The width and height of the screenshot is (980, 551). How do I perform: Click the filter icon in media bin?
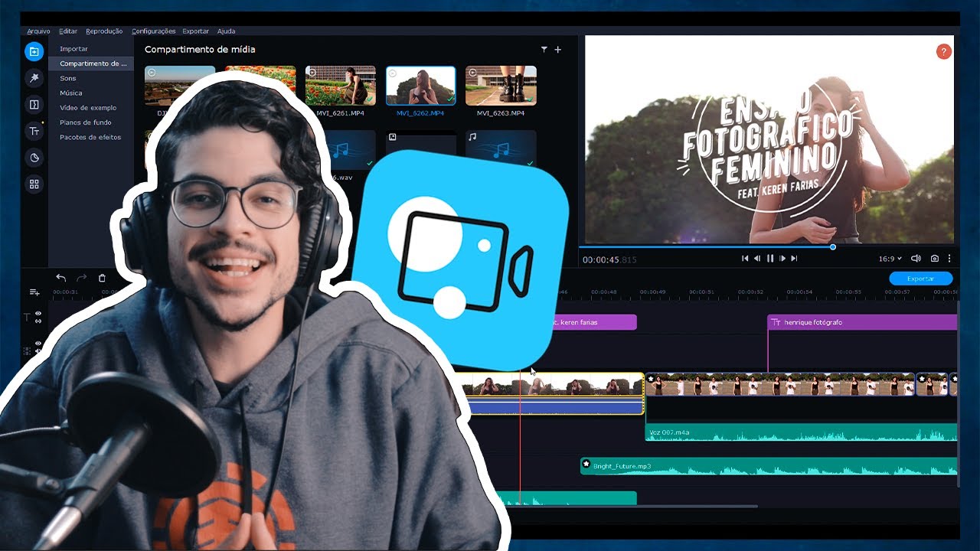(544, 49)
